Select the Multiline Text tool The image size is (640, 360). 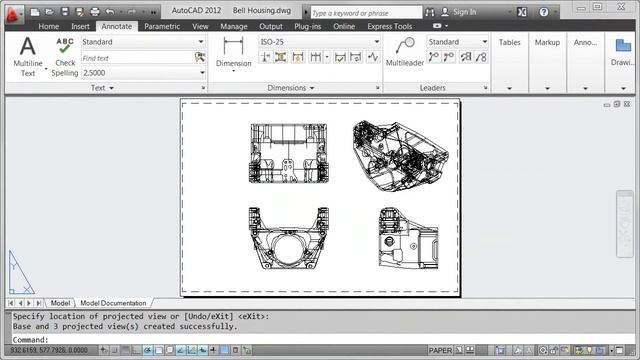(x=28, y=57)
